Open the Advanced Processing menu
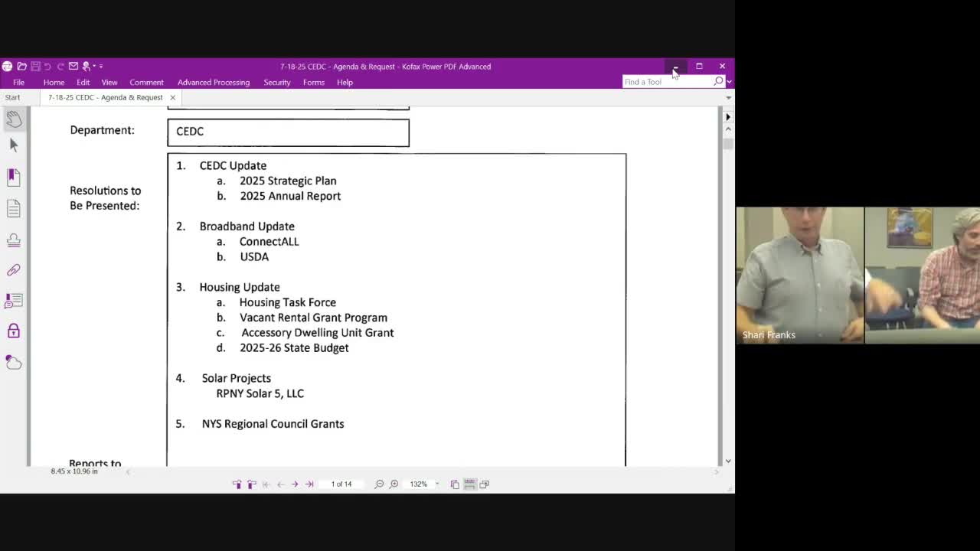980x551 pixels. coord(213,83)
